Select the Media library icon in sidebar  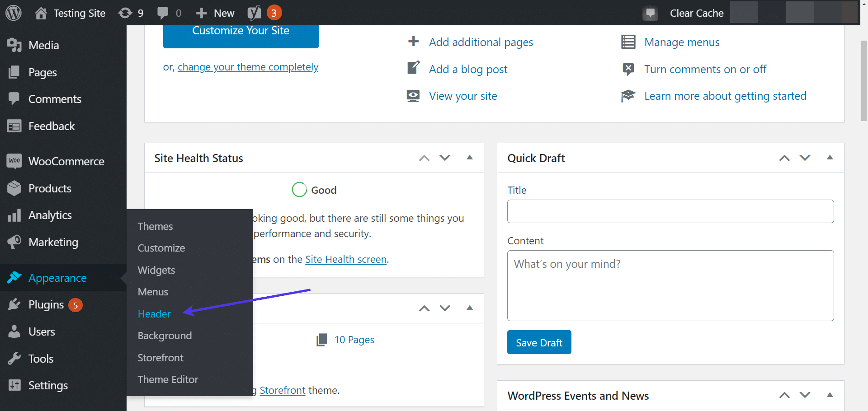click(14, 45)
